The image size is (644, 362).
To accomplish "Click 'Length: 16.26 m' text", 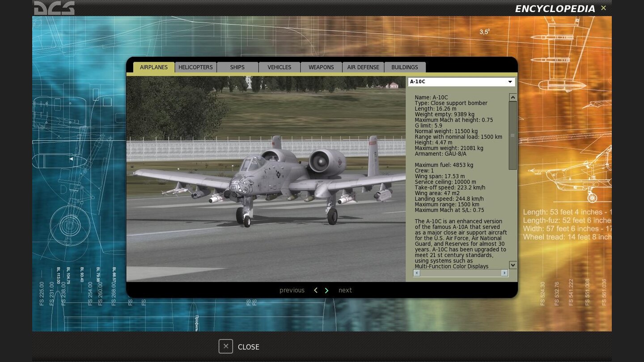I will (436, 109).
